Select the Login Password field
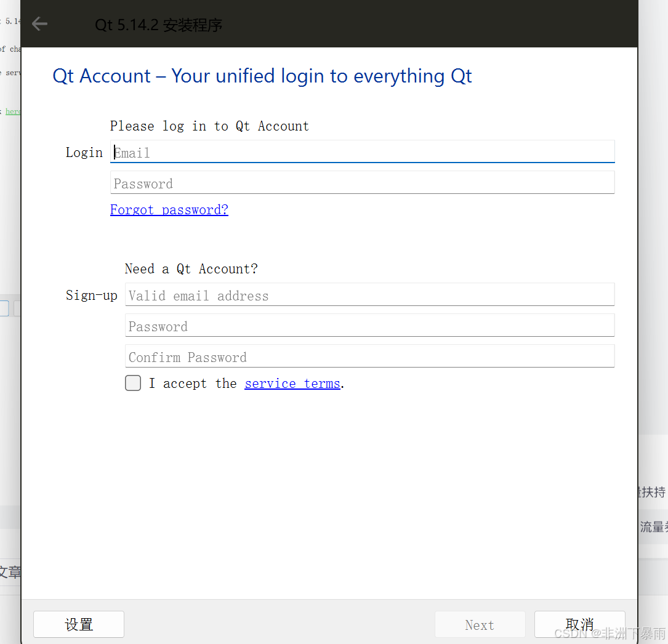The height and width of the screenshot is (644, 668). pyautogui.click(x=362, y=183)
